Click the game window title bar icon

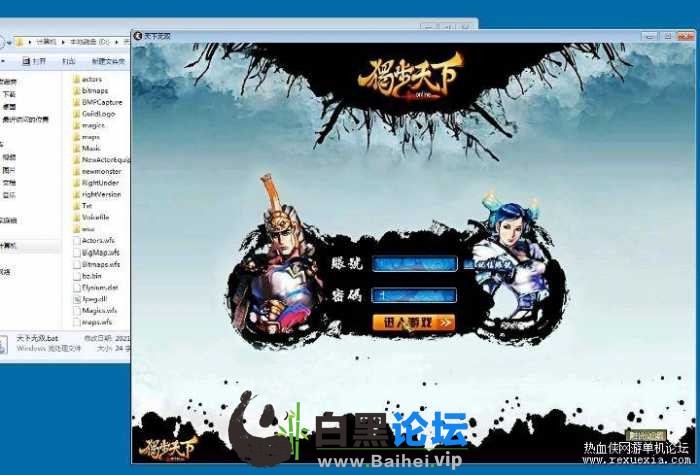point(138,35)
